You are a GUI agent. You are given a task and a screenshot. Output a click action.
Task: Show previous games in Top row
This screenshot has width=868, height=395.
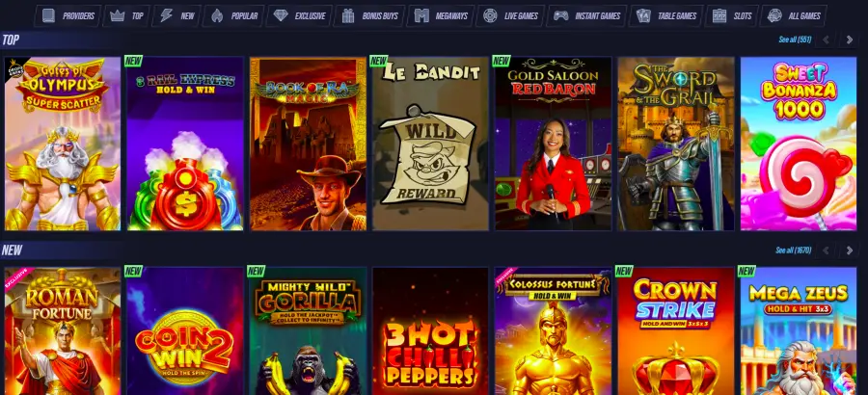pos(827,39)
